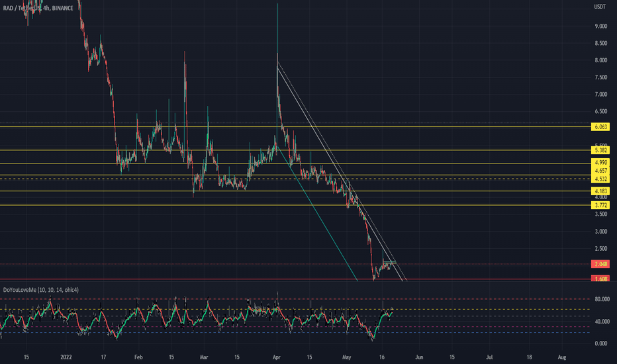Select the 4.657 price level label
The height and width of the screenshot is (364, 617).
pyautogui.click(x=600, y=171)
